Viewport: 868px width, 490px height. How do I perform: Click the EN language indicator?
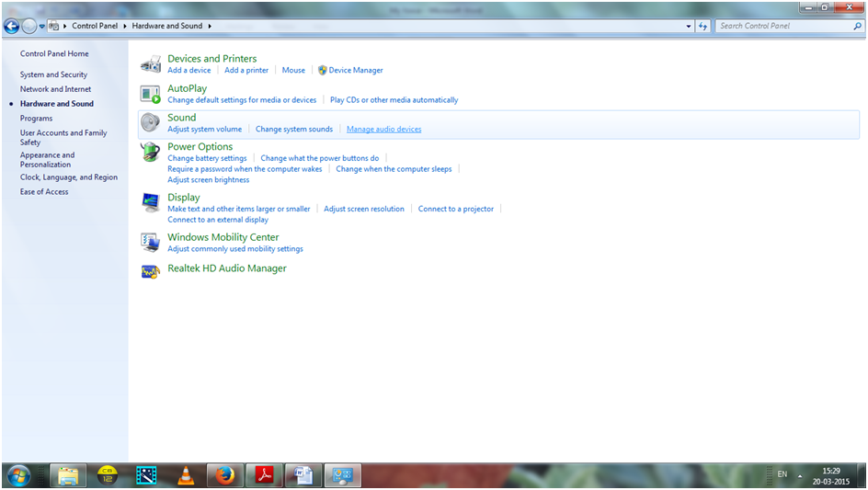coord(782,474)
